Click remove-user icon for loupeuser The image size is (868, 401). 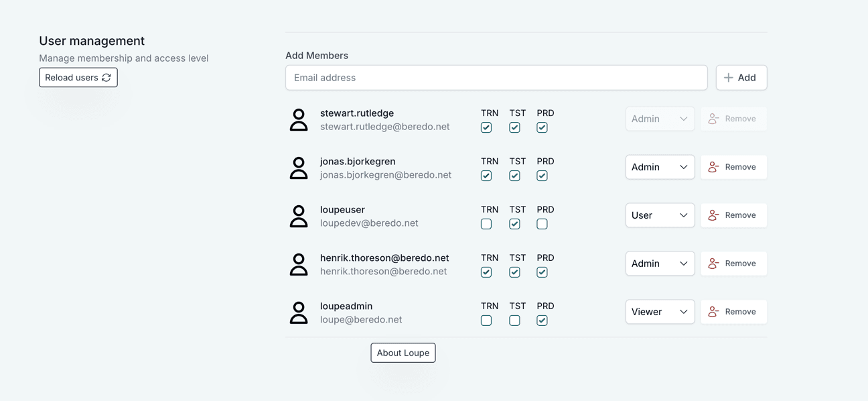(x=713, y=215)
